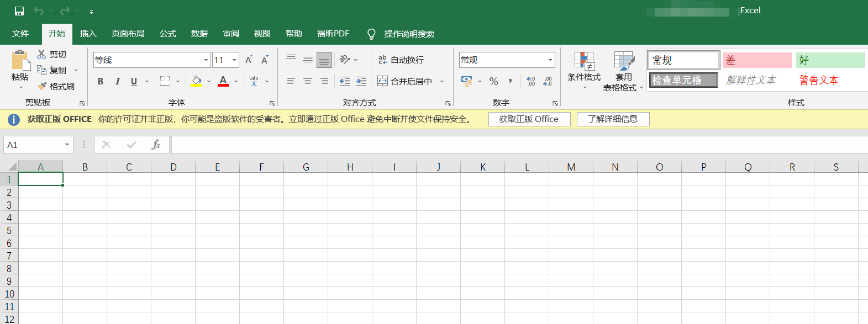This screenshot has height=324, width=868.
Task: Click the 获取正版 Office button
Action: point(529,119)
